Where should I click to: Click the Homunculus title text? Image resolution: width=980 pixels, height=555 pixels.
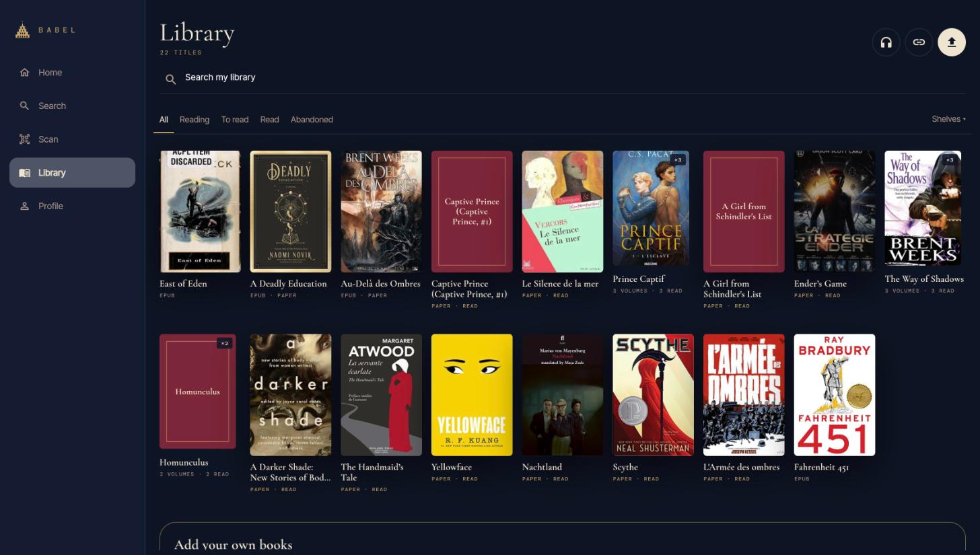(x=184, y=462)
